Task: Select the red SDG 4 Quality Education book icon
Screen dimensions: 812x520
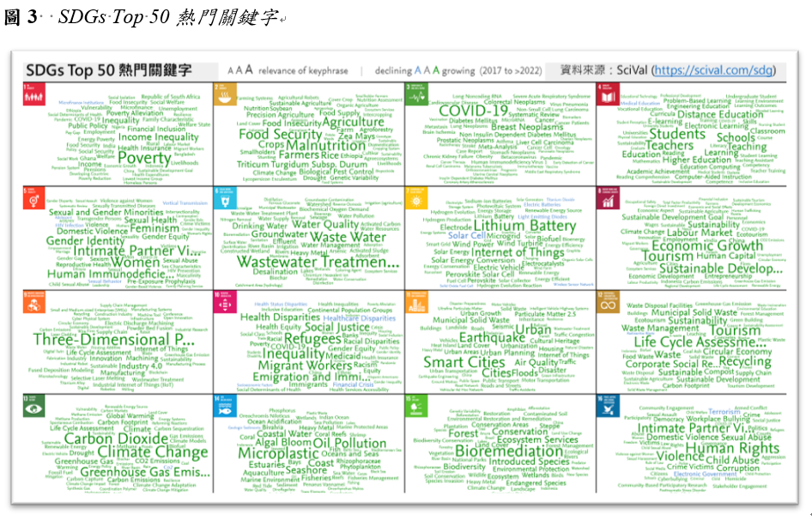Action: pos(608,94)
